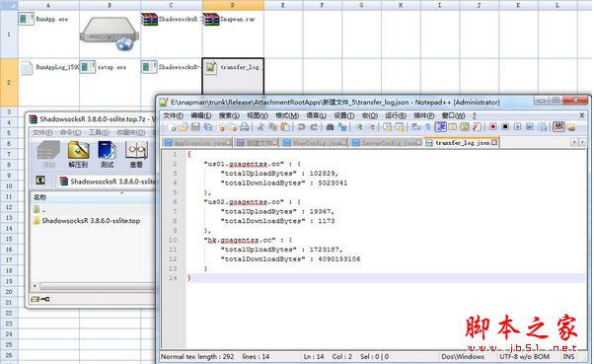Start macro recording with red dot

coord(493,126)
